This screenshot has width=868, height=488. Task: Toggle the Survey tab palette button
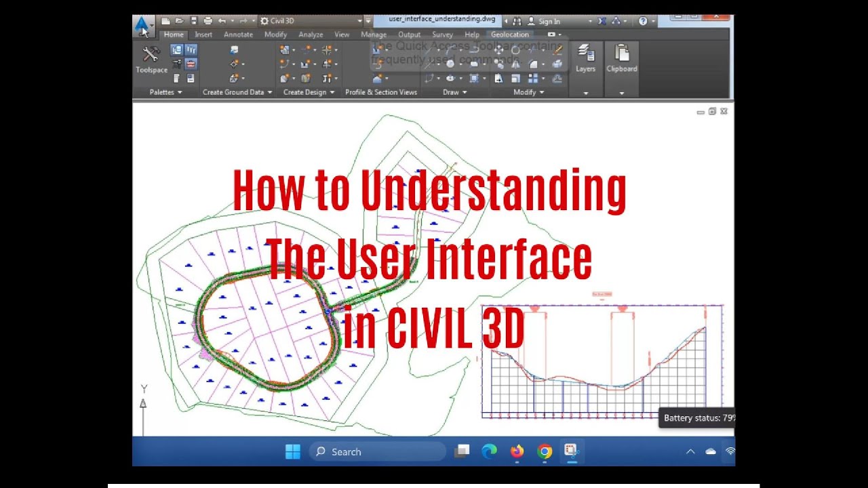pyautogui.click(x=176, y=64)
